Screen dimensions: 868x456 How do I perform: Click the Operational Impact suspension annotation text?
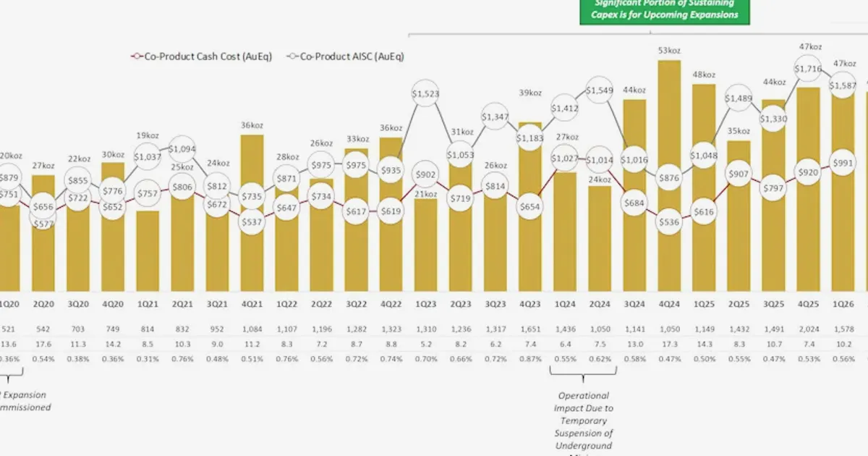(x=585, y=424)
